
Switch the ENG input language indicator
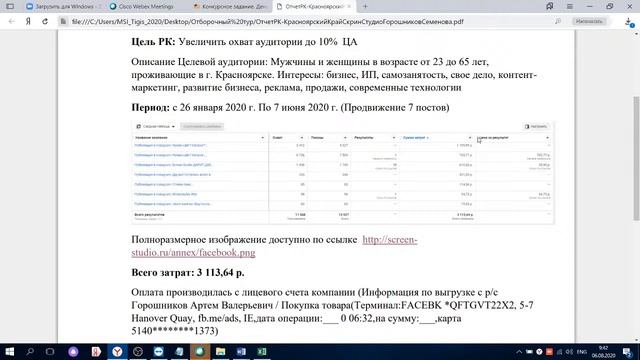pos(582,352)
